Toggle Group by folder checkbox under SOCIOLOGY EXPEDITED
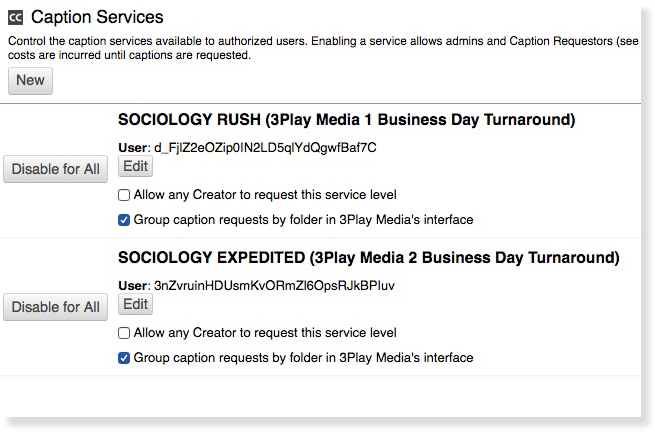The height and width of the screenshot is (432, 655). pyautogui.click(x=124, y=358)
